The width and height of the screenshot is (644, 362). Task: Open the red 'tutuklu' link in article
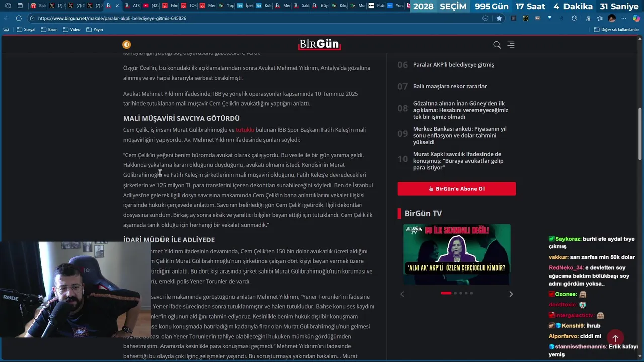click(x=245, y=130)
